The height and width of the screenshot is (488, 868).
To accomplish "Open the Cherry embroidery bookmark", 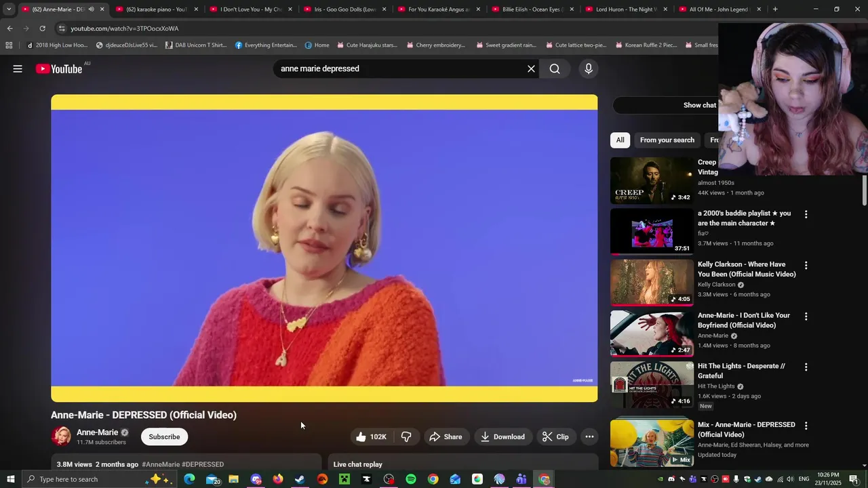I will 435,45.
